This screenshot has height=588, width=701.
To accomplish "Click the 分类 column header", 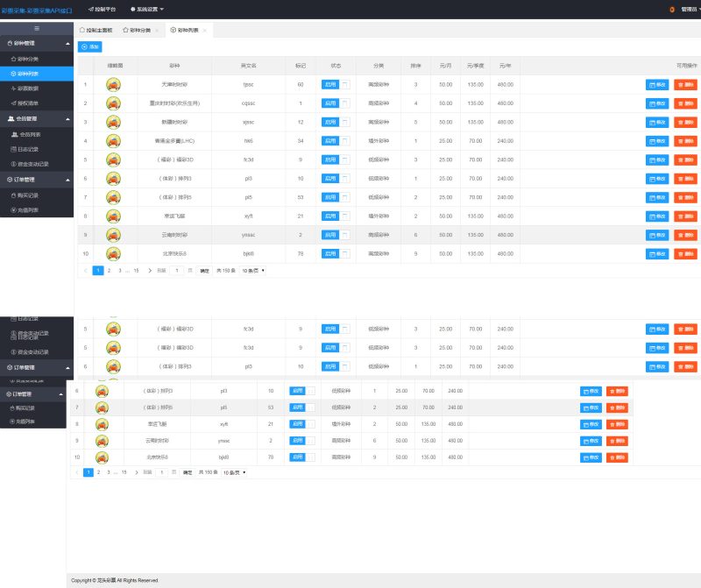I will coord(379,66).
